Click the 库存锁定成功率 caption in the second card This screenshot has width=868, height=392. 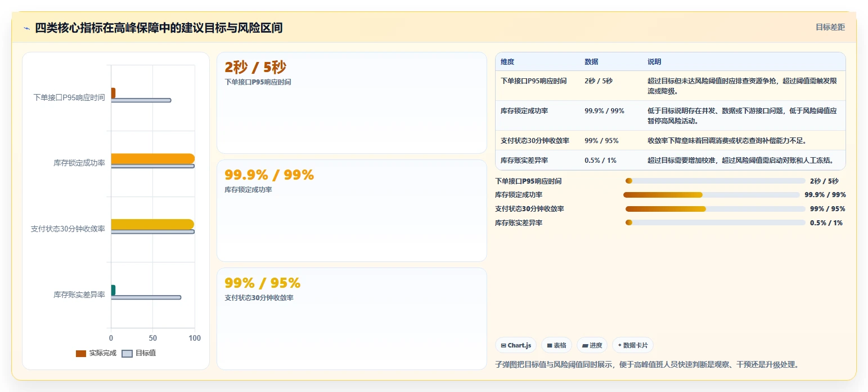(248, 189)
